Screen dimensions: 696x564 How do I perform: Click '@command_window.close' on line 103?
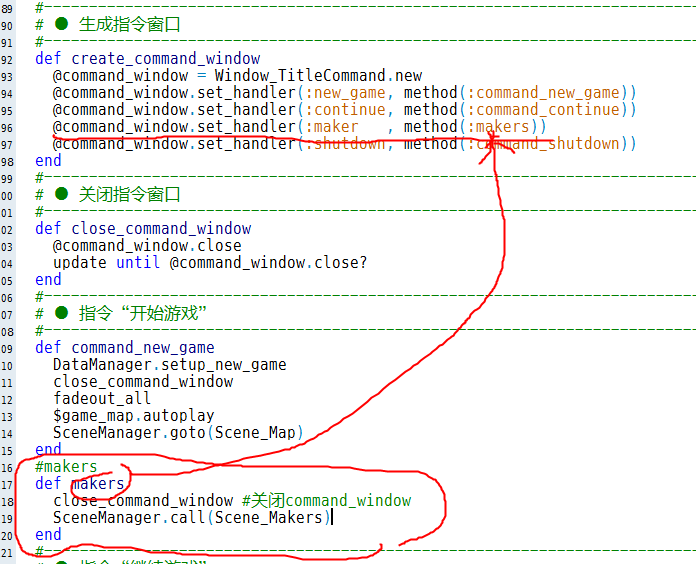pyautogui.click(x=147, y=246)
